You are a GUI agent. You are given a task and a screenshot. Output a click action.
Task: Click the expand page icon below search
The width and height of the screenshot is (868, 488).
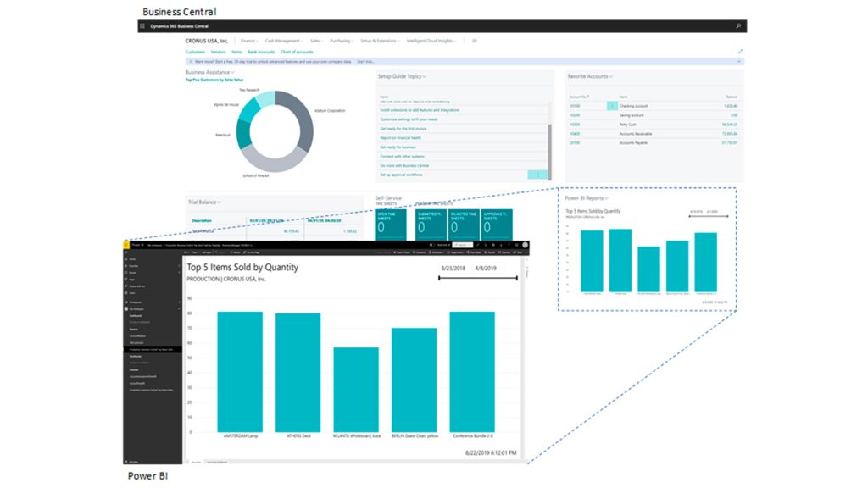[740, 52]
